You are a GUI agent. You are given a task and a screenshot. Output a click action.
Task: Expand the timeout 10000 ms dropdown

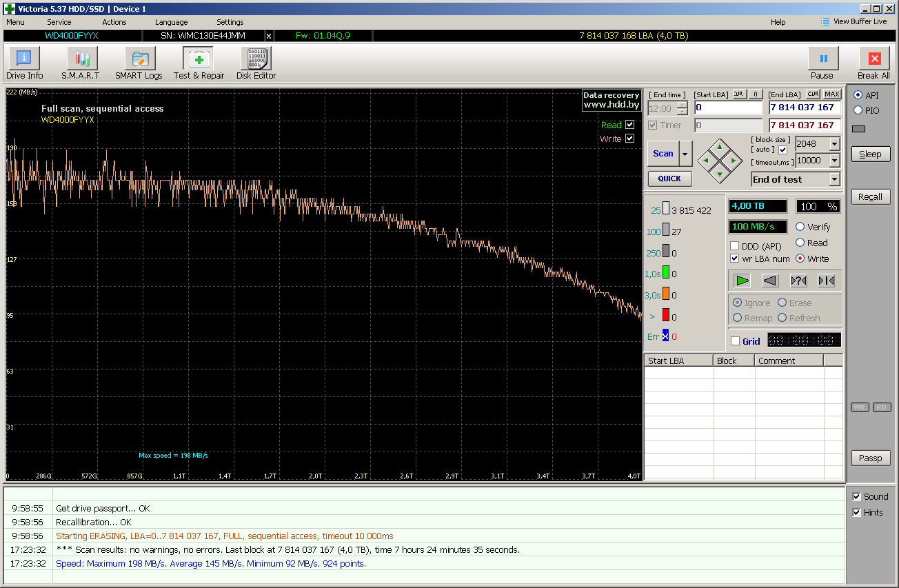click(x=834, y=161)
